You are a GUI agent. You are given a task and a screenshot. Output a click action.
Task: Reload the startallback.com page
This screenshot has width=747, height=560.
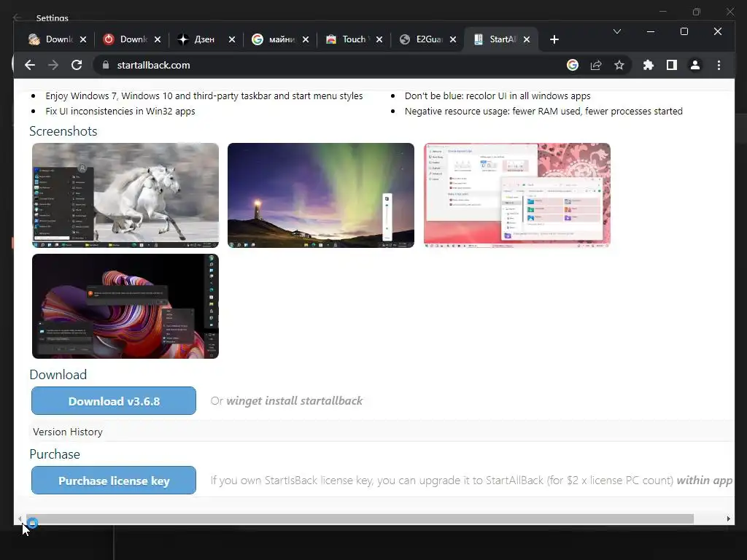[x=77, y=65]
